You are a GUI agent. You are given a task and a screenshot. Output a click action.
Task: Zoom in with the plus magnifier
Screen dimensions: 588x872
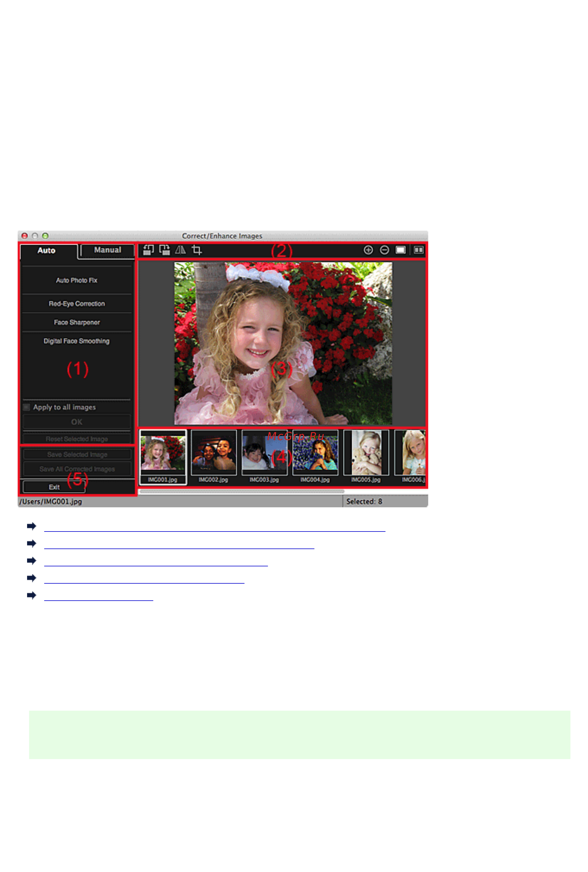click(x=368, y=250)
